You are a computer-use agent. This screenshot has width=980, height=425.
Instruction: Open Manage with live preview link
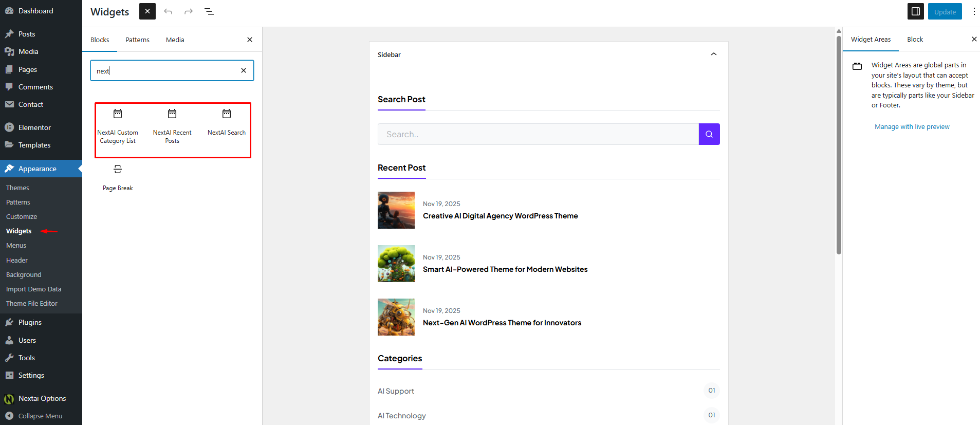click(912, 127)
